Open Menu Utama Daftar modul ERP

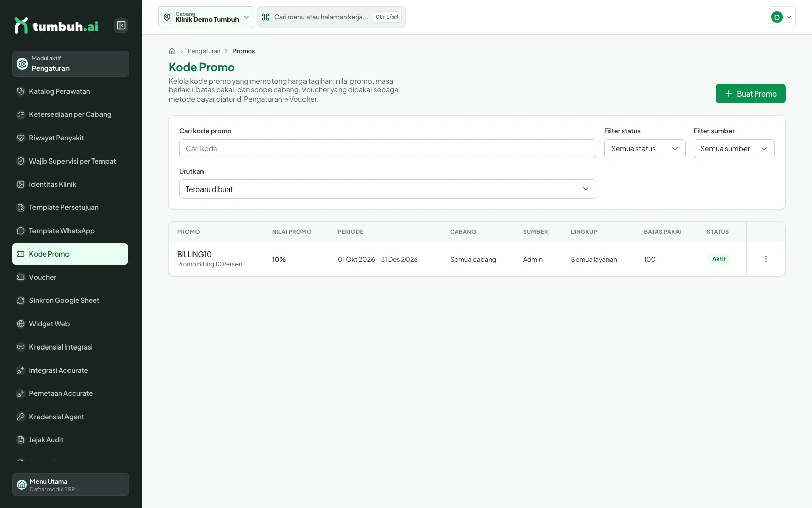(x=71, y=485)
